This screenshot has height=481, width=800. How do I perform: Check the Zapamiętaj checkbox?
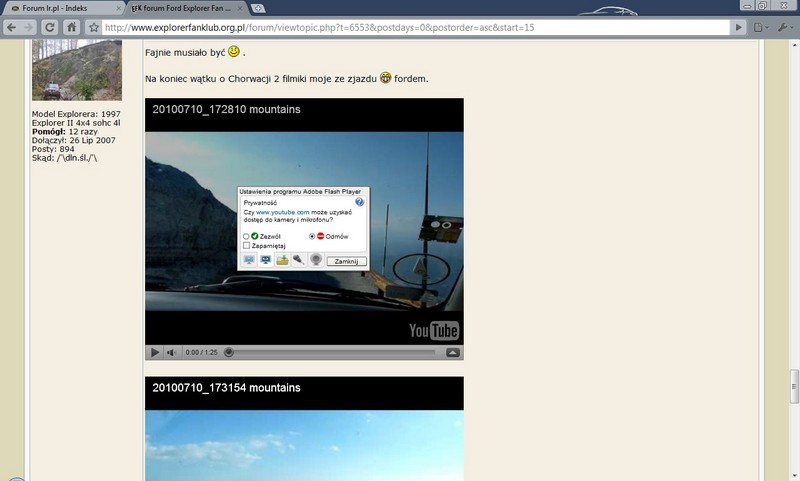246,245
